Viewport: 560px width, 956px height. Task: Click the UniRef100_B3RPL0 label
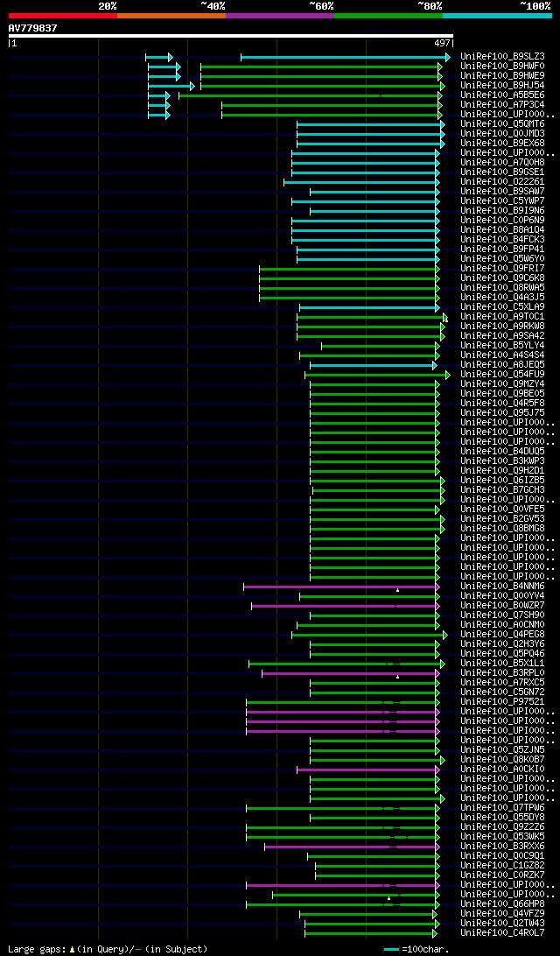click(502, 673)
